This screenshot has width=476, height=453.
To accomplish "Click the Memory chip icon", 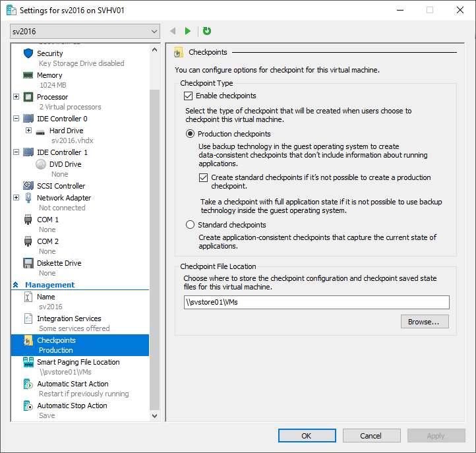I will (x=28, y=75).
